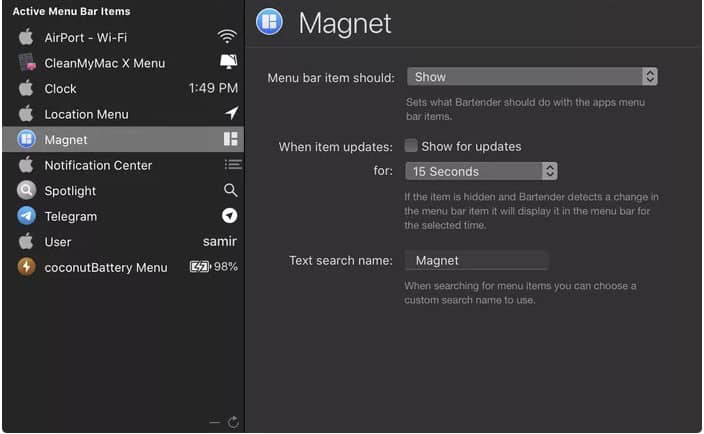This screenshot has width=704, height=434.
Task: Click the Wi-Fi signal icon beside AirPort
Action: (227, 36)
